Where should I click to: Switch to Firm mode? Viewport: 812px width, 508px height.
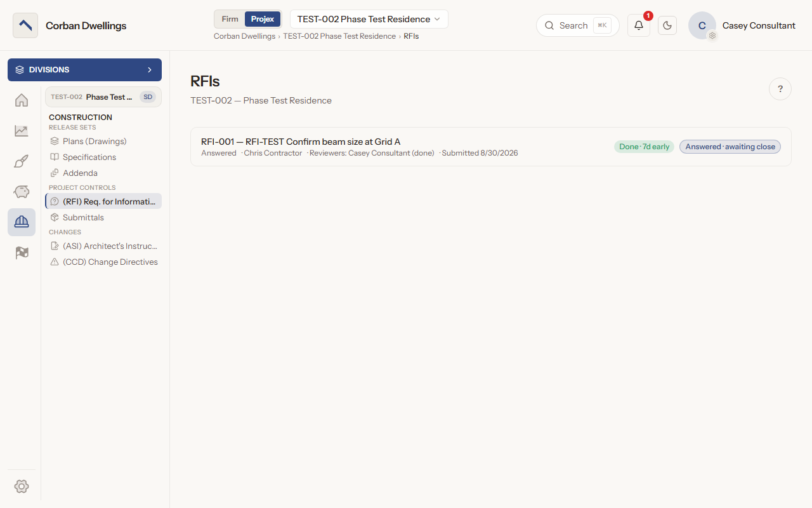click(230, 19)
